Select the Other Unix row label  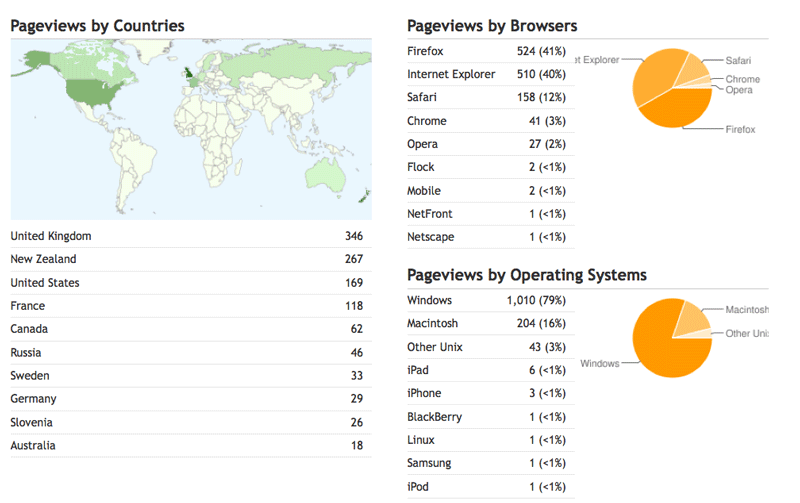435,347
